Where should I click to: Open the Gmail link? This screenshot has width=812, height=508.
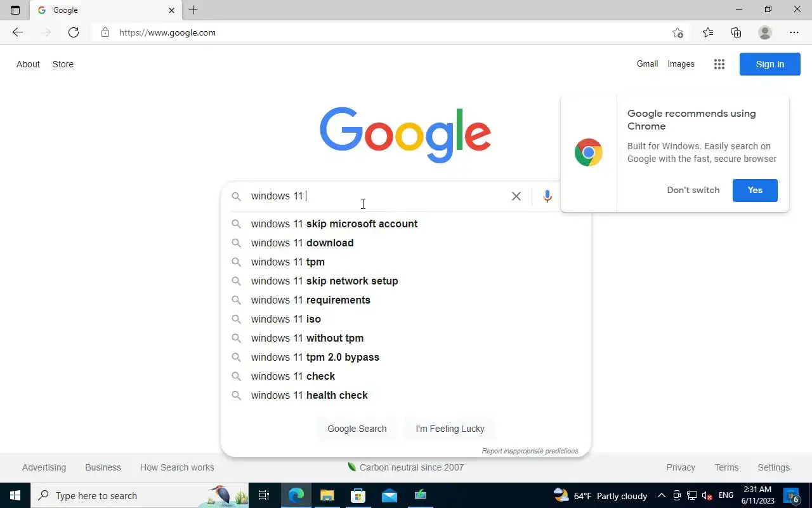tap(647, 64)
